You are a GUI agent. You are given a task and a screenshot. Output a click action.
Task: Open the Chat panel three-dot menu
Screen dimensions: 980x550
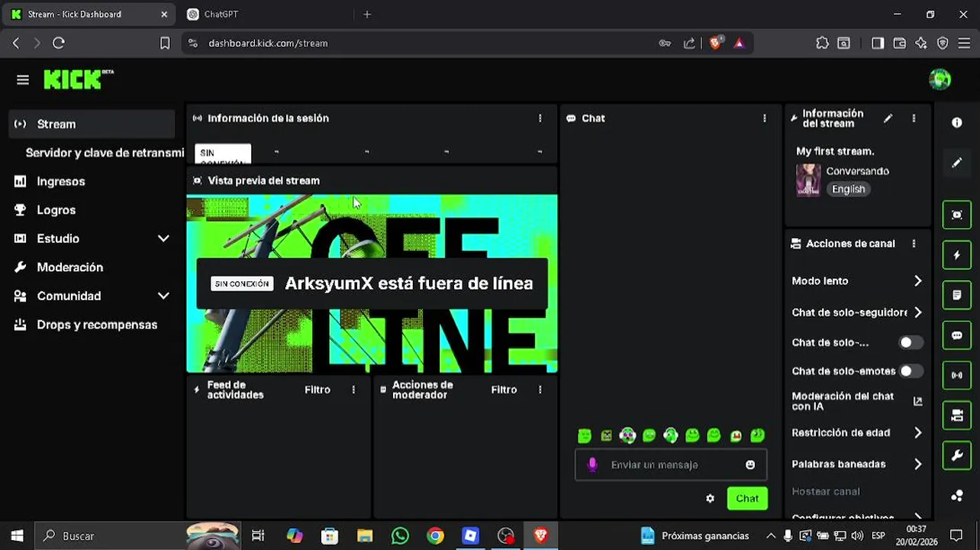764,118
